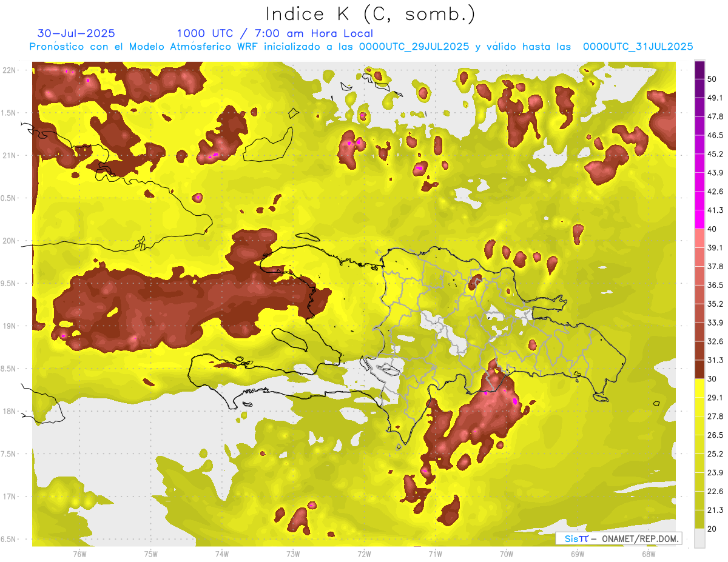Click the colorbar value '20'

click(713, 529)
